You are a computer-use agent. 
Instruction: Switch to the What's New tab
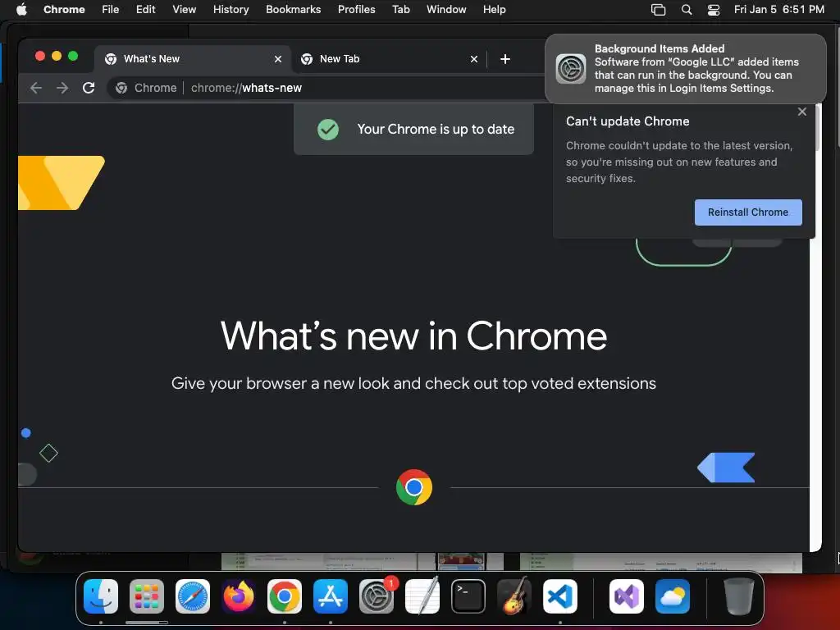click(193, 59)
